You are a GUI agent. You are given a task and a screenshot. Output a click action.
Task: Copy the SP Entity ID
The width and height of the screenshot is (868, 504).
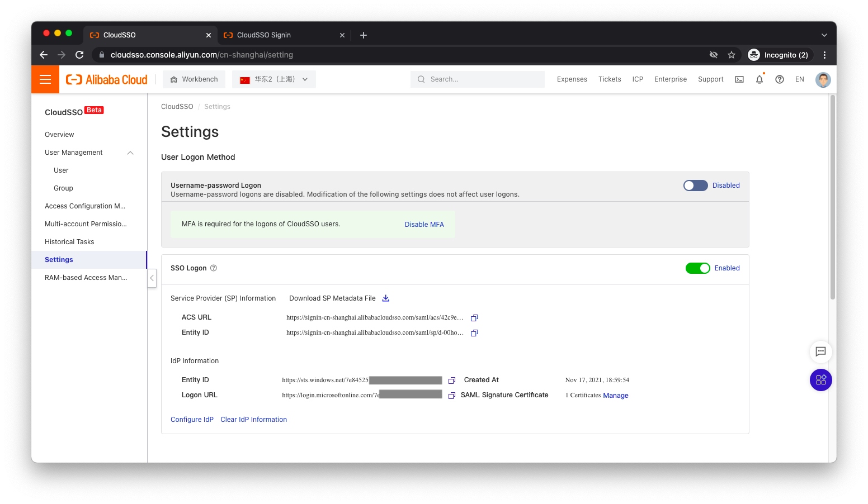point(474,333)
